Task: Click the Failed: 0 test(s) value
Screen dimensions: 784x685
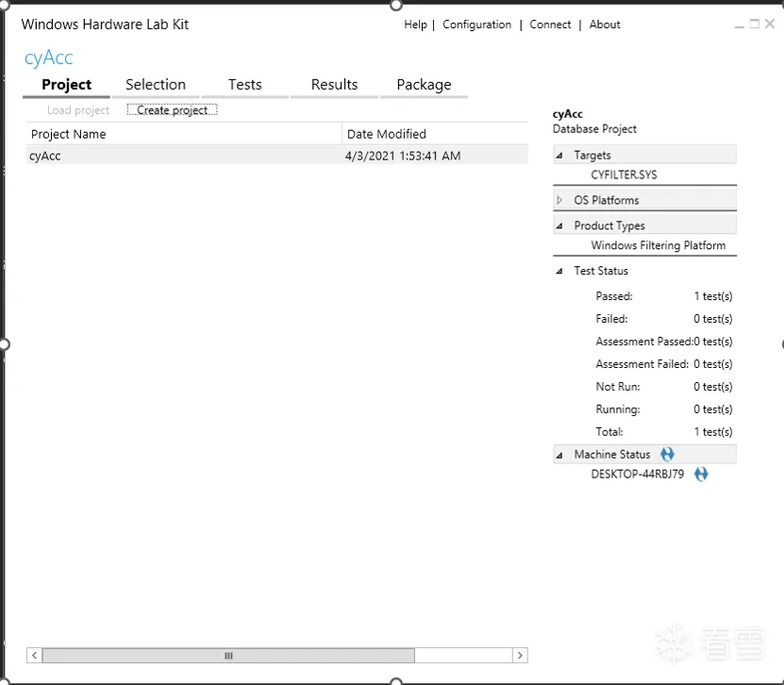Action: (x=713, y=319)
